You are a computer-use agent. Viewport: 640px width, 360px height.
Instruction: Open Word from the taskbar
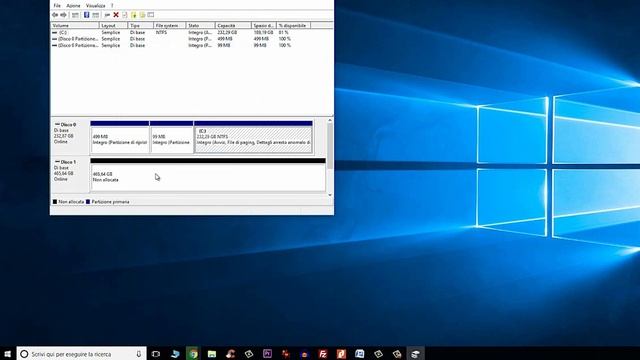(360, 353)
